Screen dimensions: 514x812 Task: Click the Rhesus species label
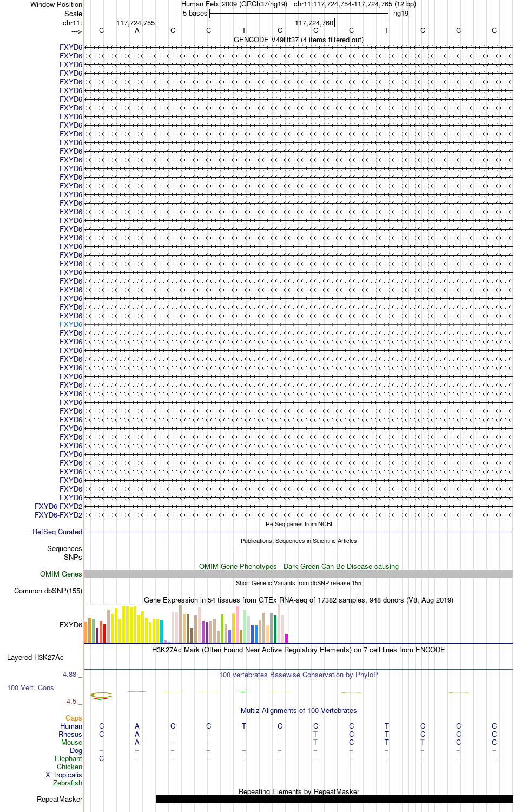coord(70,734)
